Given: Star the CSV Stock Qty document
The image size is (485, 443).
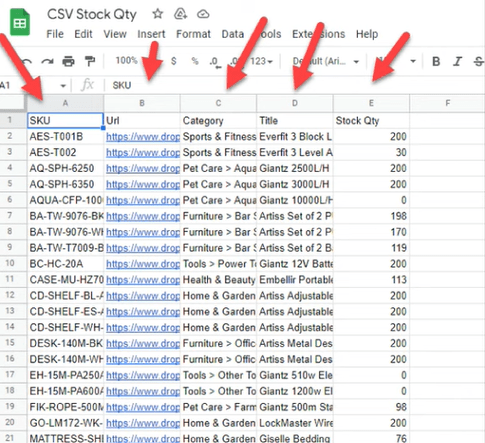Looking at the screenshot, I should [x=158, y=14].
